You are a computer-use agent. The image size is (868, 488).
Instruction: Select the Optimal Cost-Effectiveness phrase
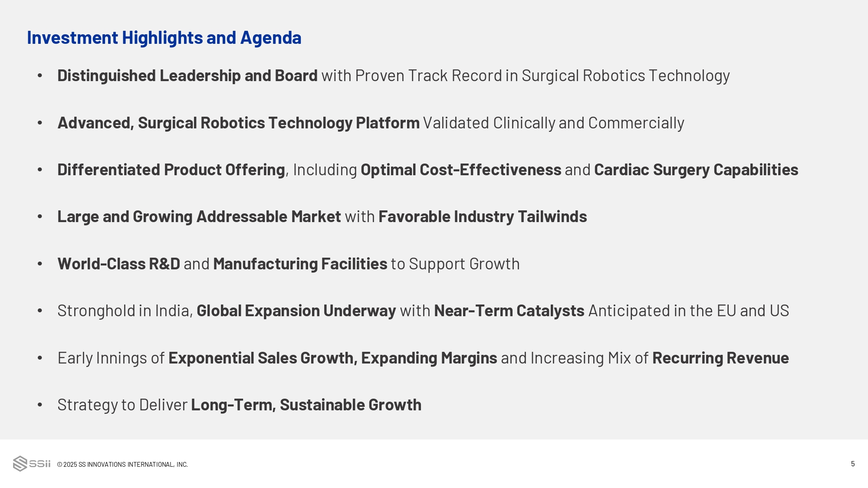(460, 170)
